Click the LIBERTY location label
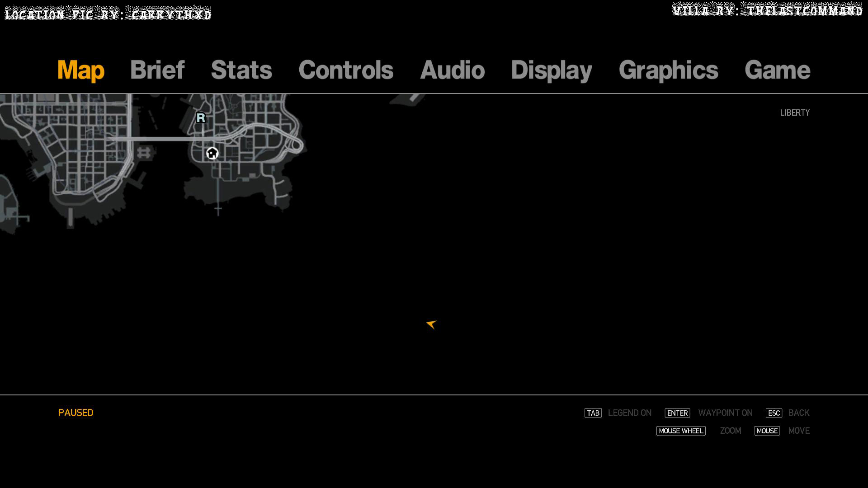This screenshot has width=868, height=488. pyautogui.click(x=795, y=113)
